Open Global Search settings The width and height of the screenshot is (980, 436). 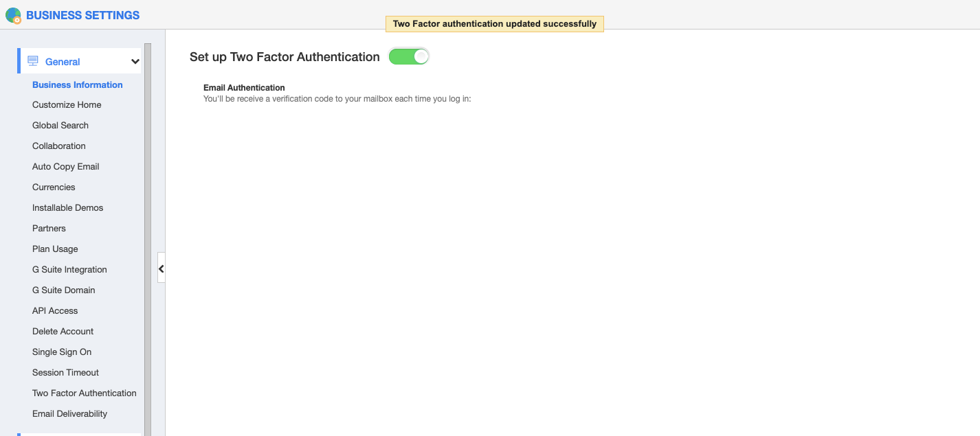click(x=60, y=125)
